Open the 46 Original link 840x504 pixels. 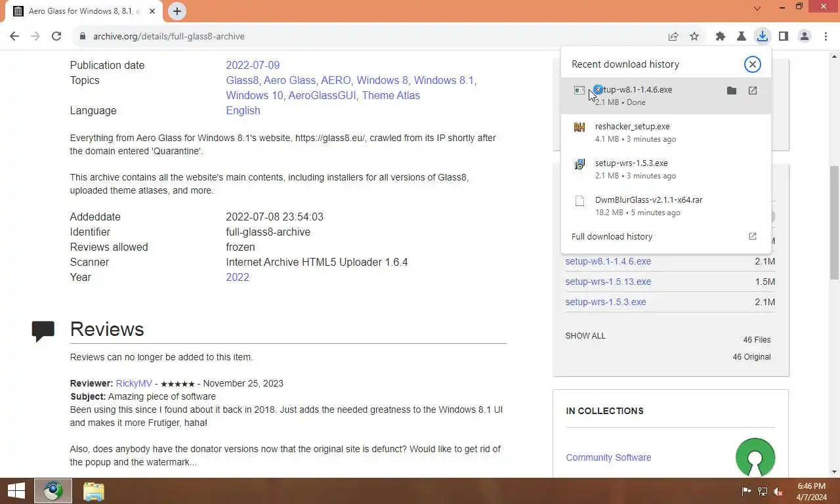click(x=752, y=357)
